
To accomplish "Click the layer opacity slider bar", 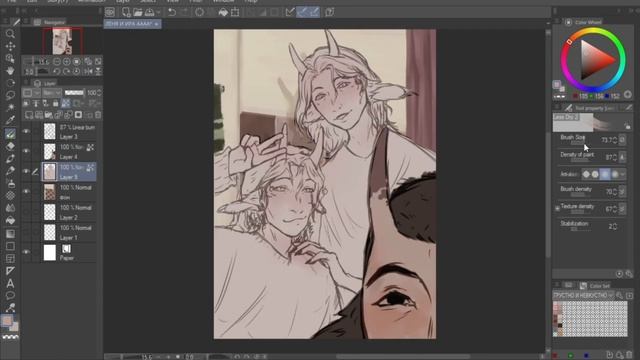I will [x=74, y=93].
